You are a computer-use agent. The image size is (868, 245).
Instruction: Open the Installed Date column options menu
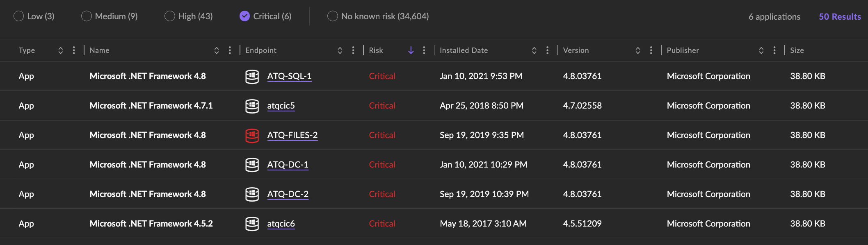pyautogui.click(x=547, y=50)
